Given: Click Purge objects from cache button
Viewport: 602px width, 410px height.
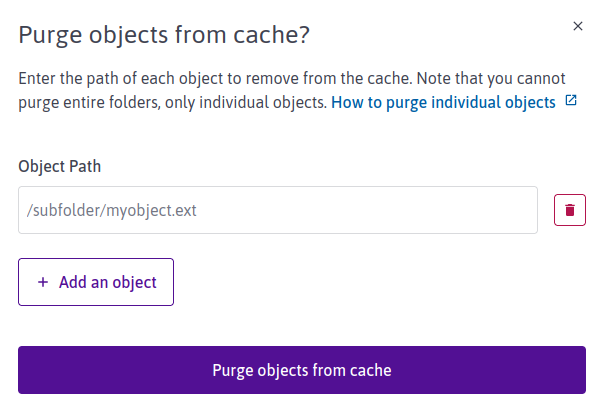Looking at the screenshot, I should click(301, 370).
